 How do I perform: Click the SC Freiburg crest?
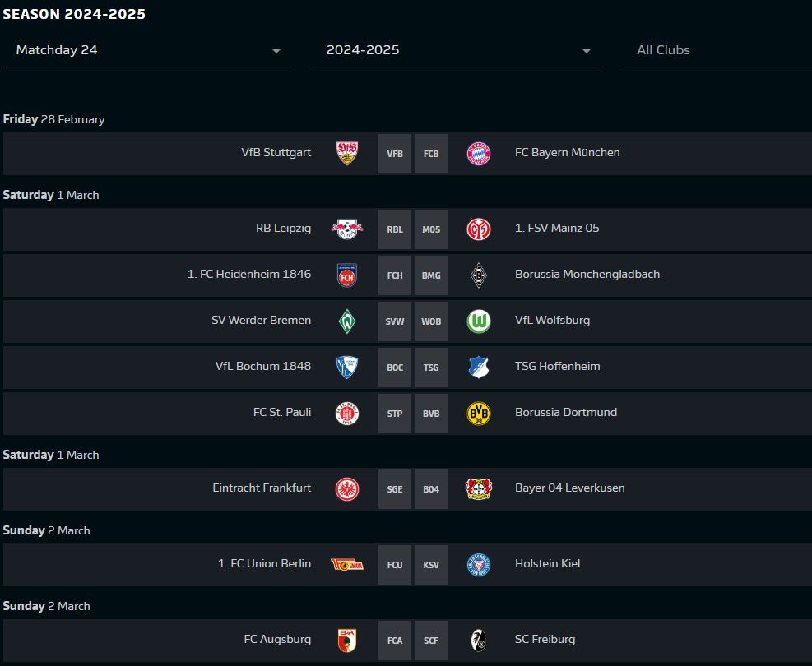tap(479, 641)
